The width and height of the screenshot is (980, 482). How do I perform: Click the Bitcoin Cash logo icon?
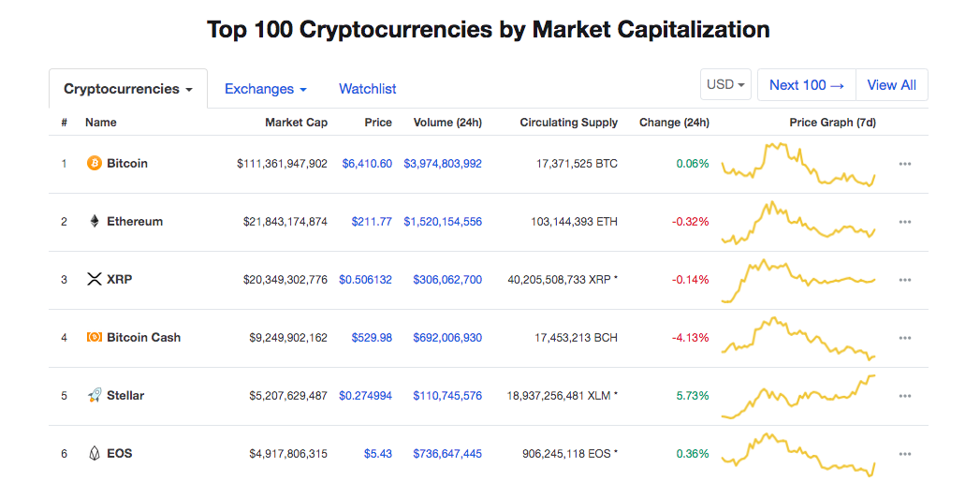coord(94,338)
